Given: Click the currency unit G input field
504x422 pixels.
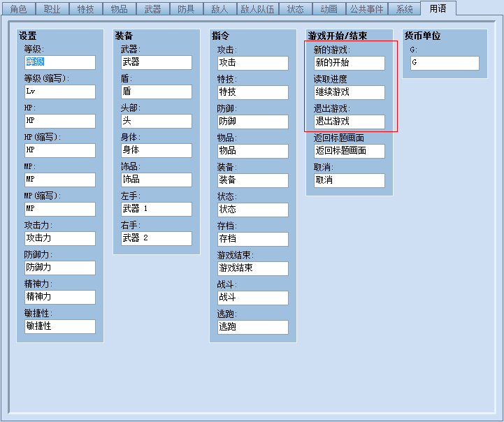Looking at the screenshot, I should 445,63.
